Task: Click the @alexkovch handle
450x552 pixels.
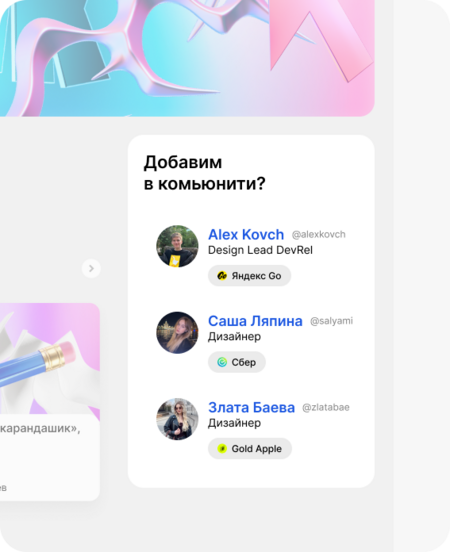Action: [319, 234]
